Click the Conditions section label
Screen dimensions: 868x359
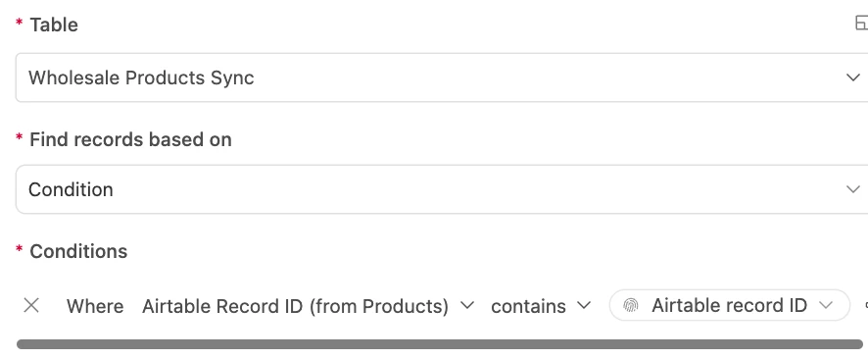click(78, 251)
